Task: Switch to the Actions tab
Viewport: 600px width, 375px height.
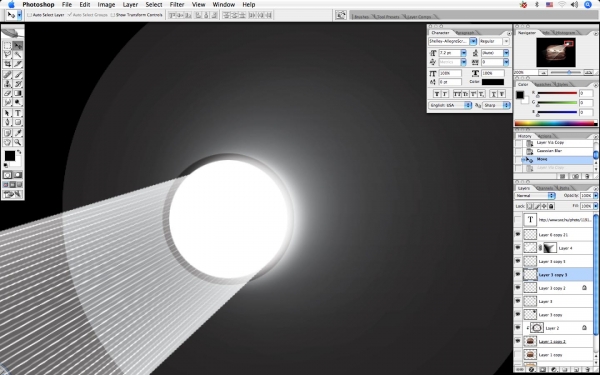Action: tap(545, 136)
